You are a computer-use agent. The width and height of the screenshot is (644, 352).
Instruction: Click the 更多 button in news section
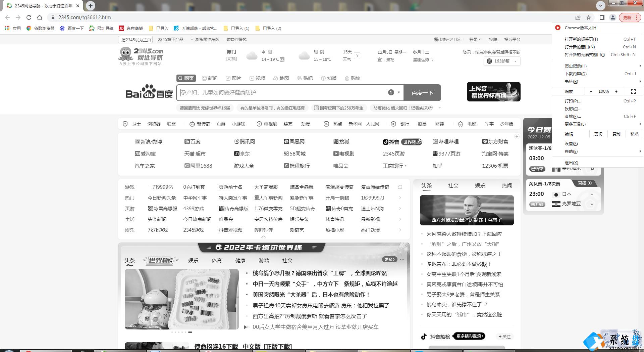click(389, 259)
